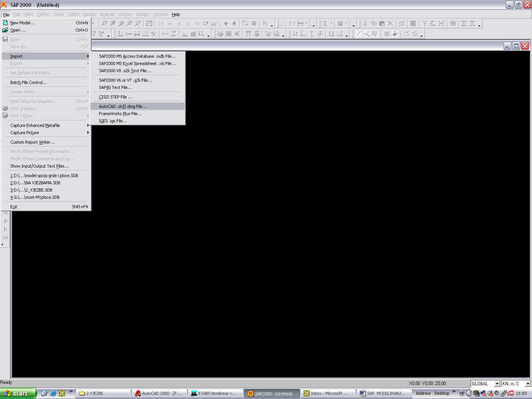532x399 pixels.
Task: Click New Model in the File menu
Action: tap(46, 23)
